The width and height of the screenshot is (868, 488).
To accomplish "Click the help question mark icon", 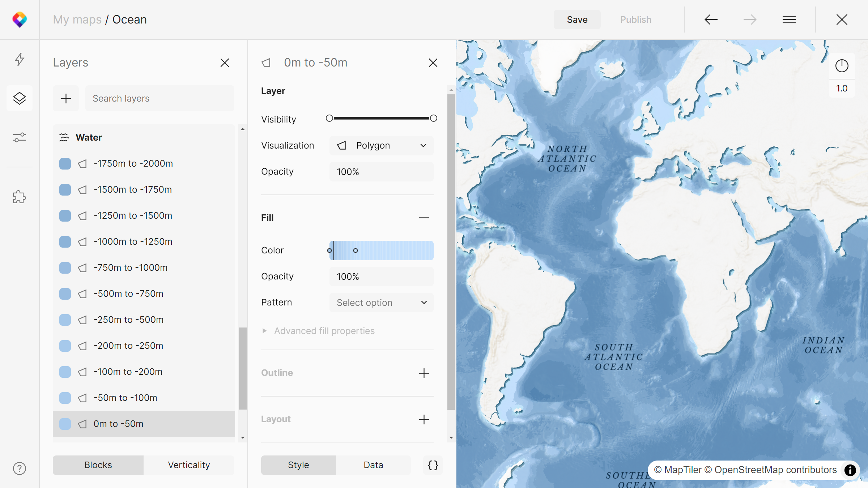I will point(20,468).
